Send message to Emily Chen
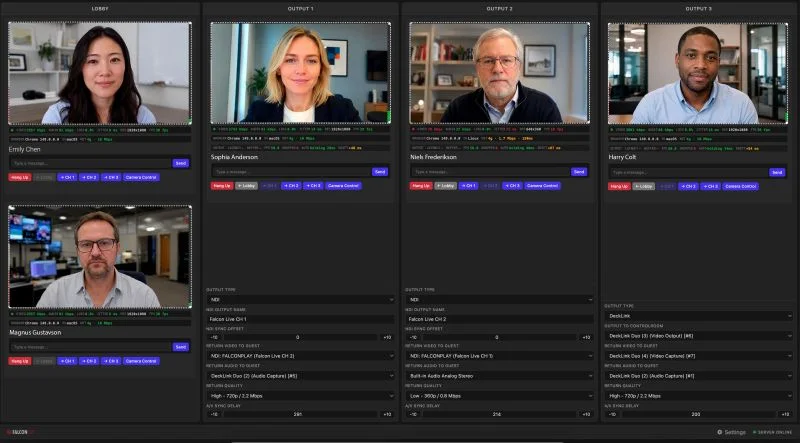Screen dimensions: 800x443 pyautogui.click(x=181, y=163)
